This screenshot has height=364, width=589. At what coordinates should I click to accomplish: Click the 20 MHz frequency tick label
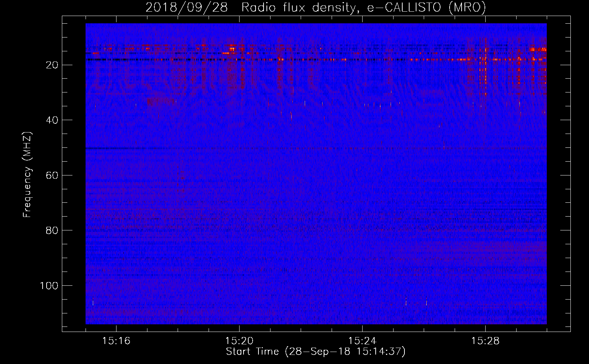coord(52,65)
